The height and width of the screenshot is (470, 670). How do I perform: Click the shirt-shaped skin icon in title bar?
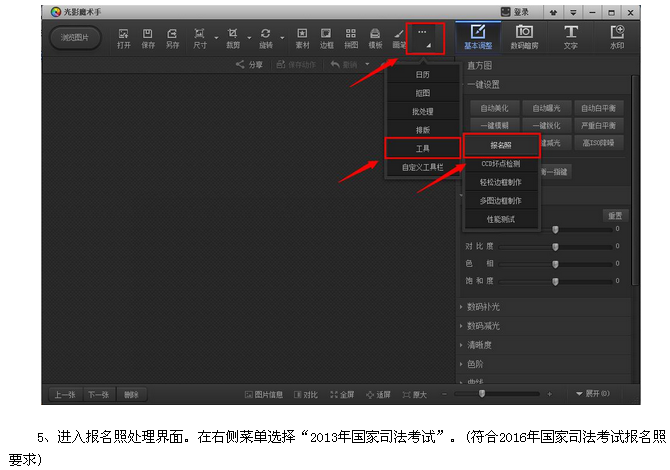pyautogui.click(x=553, y=12)
